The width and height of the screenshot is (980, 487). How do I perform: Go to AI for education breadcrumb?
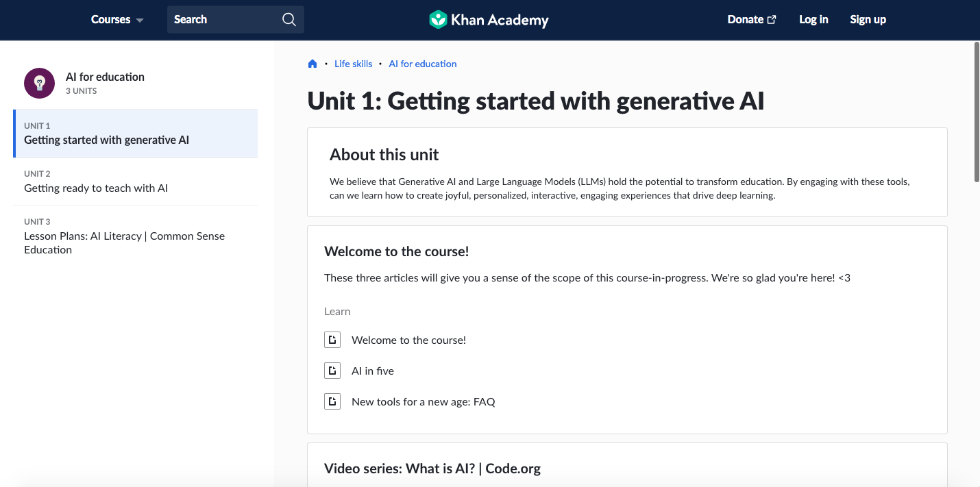click(423, 64)
